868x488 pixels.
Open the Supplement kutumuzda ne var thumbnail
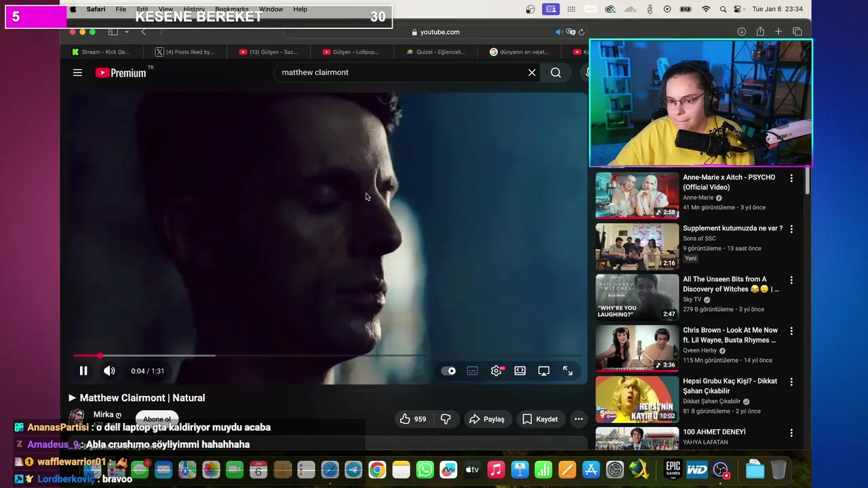pos(637,246)
